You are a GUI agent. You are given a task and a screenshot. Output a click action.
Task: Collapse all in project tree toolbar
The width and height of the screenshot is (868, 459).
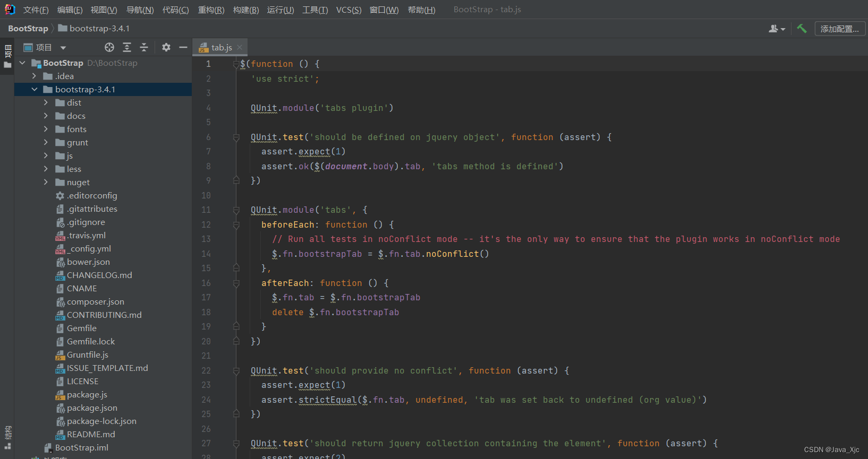[144, 47]
